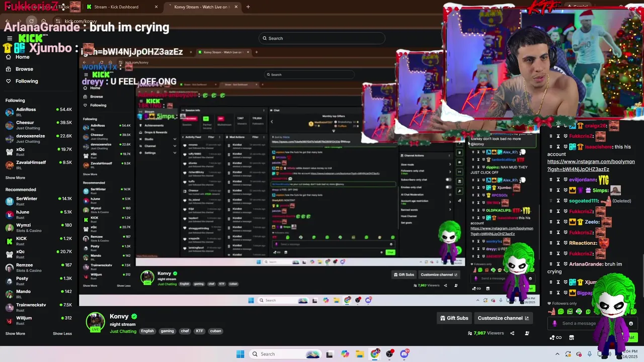644x362 pixels.
Task: Switch to Stream - Kick Dashboard tab
Action: point(122,7)
